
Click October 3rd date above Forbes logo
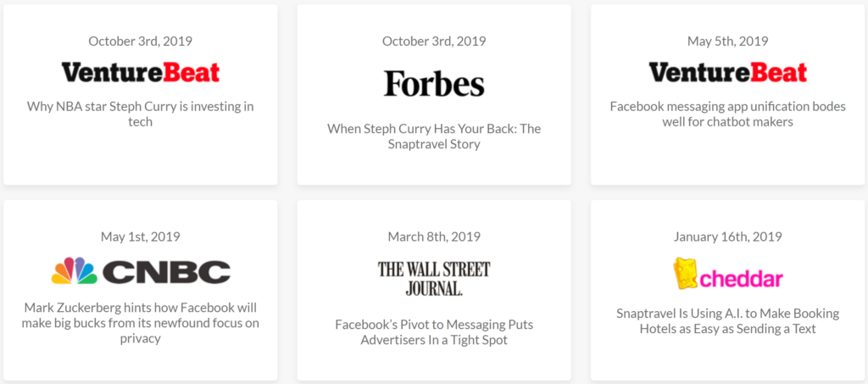tap(434, 41)
